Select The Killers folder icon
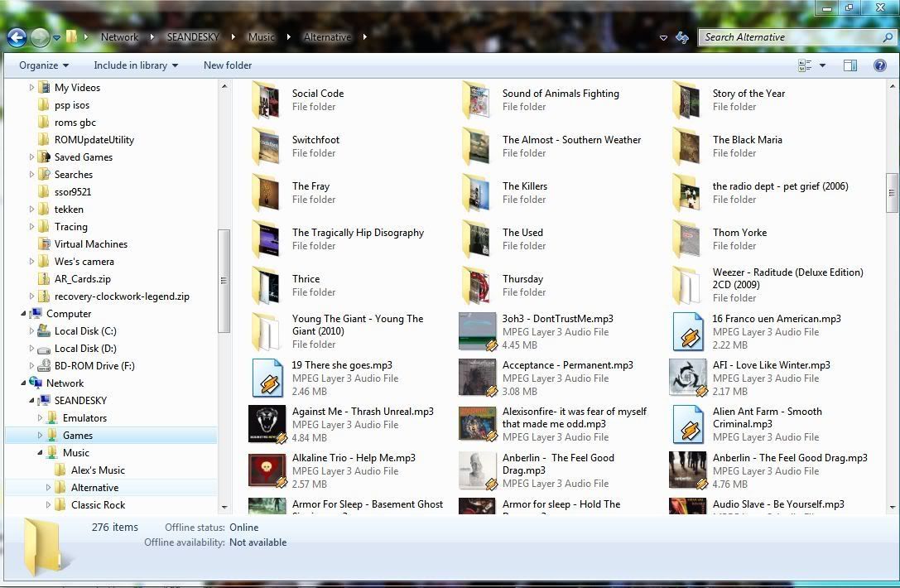The width and height of the screenshot is (900, 588). pos(476,193)
